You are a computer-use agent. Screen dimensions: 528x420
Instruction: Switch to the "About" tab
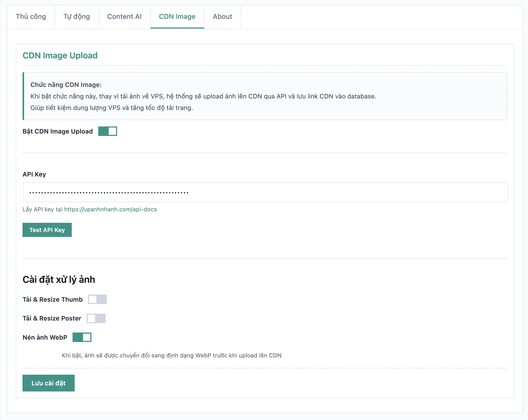(x=222, y=16)
